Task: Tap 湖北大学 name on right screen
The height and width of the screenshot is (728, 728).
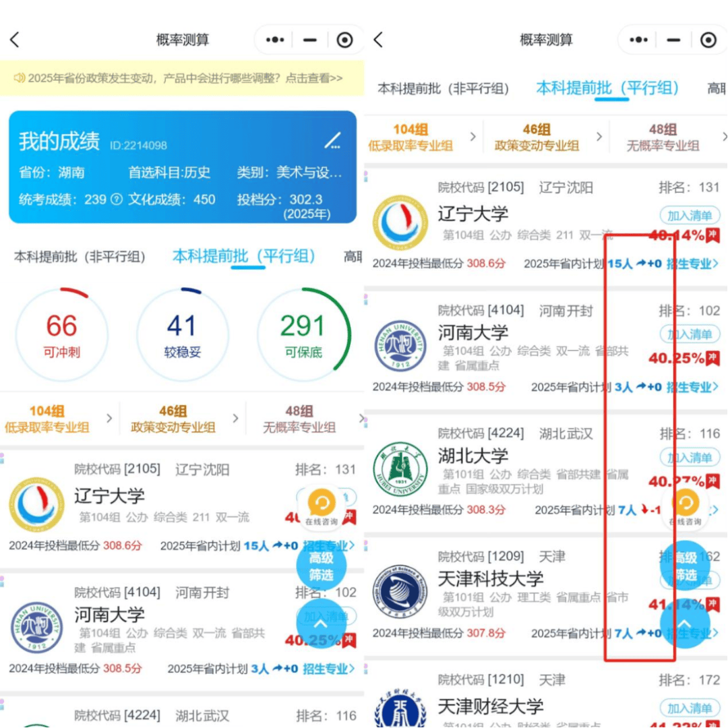Action: tap(473, 456)
